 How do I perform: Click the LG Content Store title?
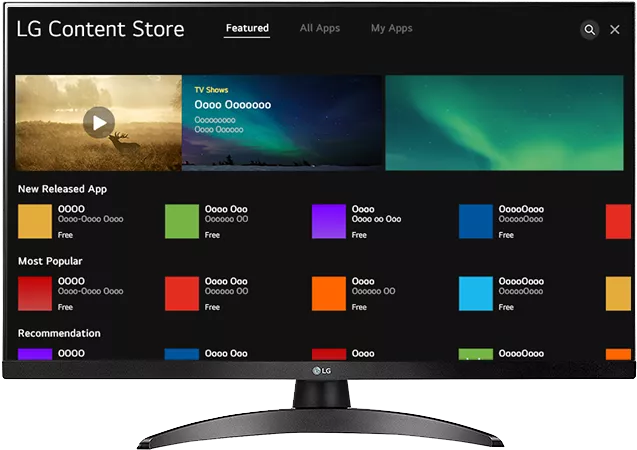click(100, 29)
